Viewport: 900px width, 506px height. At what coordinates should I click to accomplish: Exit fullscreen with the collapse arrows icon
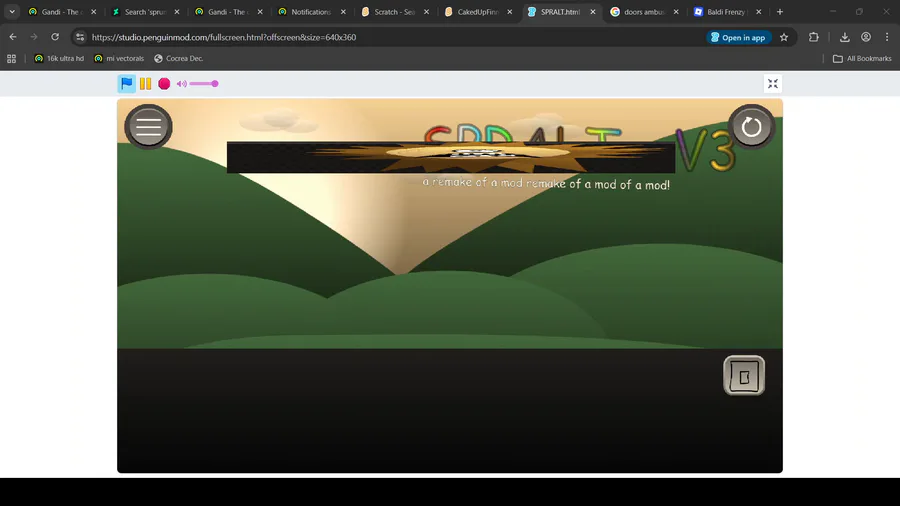773,84
